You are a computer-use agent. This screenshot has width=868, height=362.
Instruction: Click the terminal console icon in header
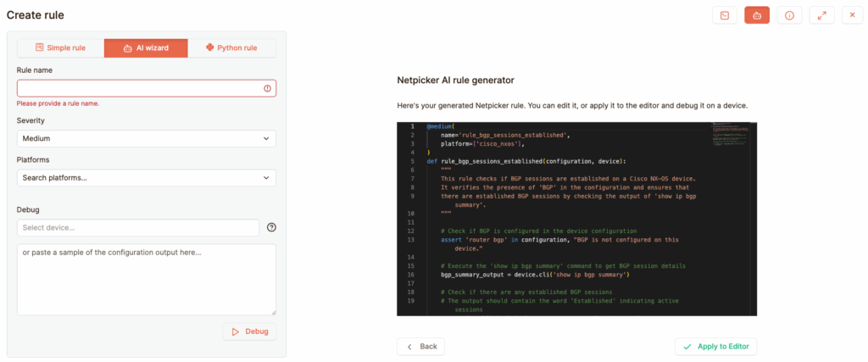tap(724, 15)
